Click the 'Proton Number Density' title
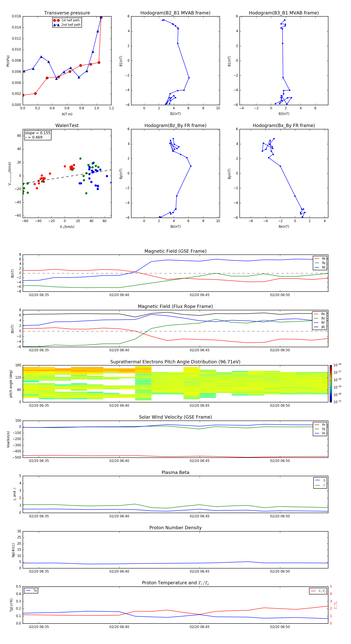 click(175, 528)
